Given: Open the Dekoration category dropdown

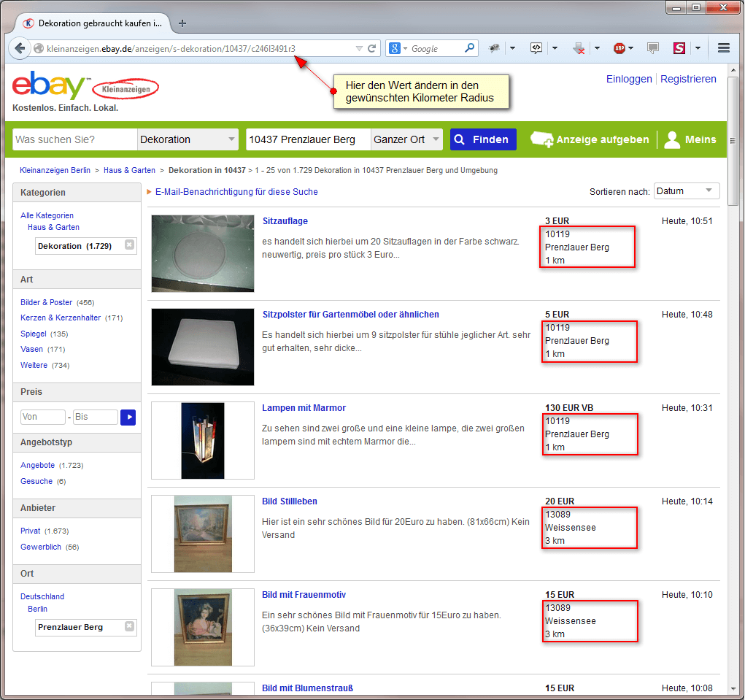Looking at the screenshot, I should click(x=188, y=139).
